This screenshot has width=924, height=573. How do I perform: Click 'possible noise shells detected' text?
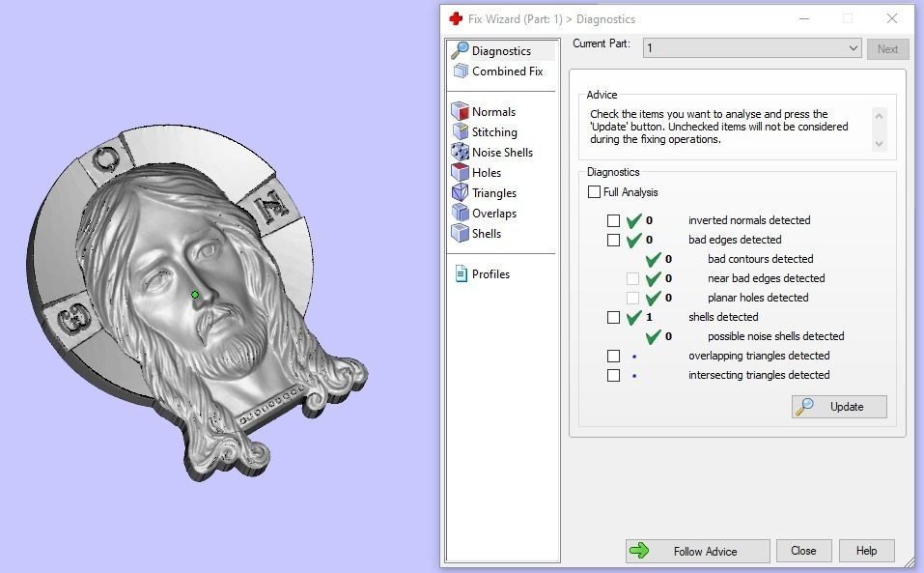(x=775, y=336)
